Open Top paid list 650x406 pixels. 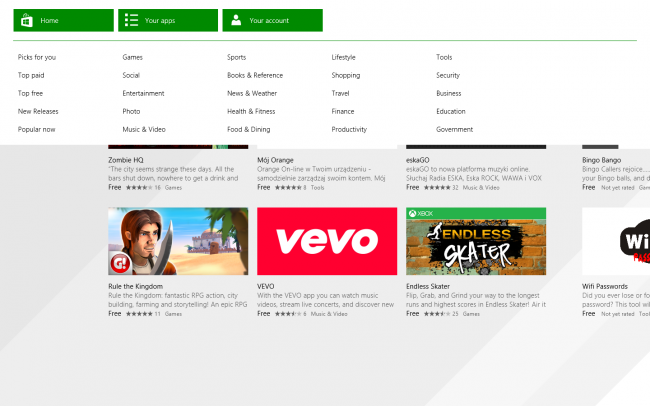pos(31,75)
